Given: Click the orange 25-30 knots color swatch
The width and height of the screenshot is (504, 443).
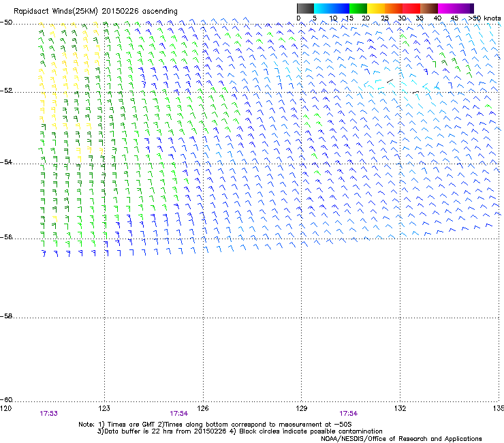Looking at the screenshot, I should click(394, 8).
